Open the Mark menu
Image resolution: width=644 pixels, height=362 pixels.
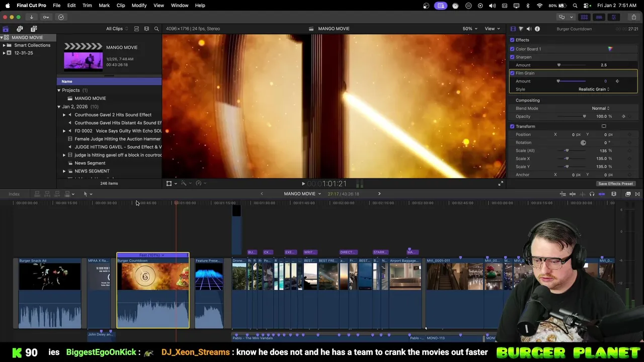(x=104, y=5)
